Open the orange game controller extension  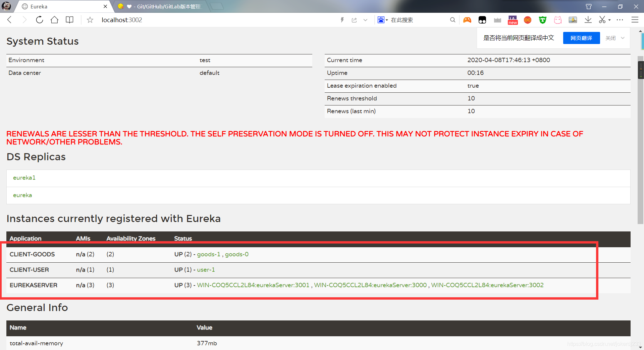pos(467,20)
